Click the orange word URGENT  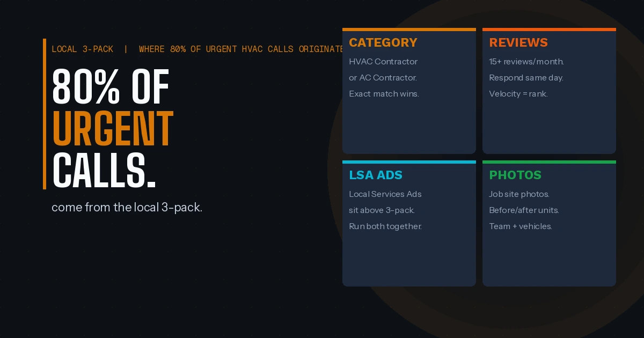pyautogui.click(x=113, y=129)
